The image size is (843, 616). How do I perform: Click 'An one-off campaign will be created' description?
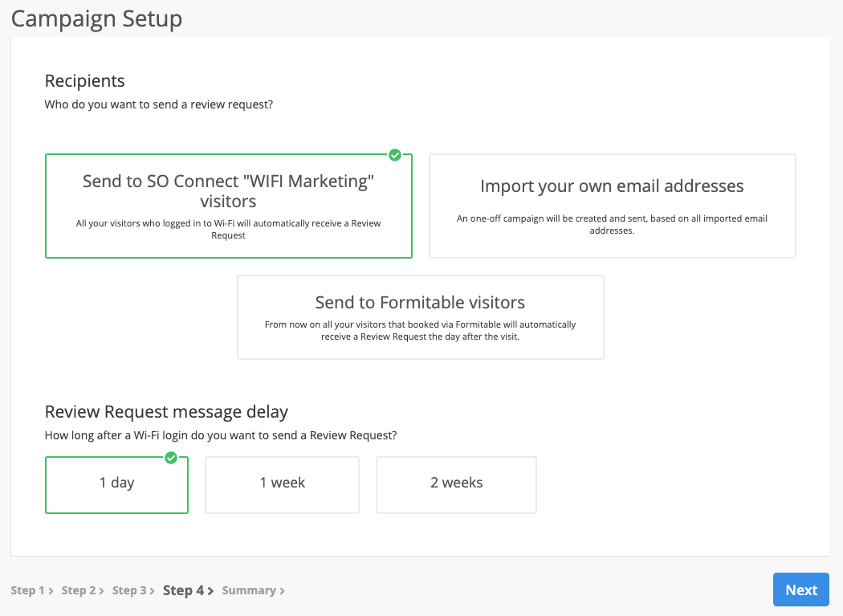click(612, 224)
